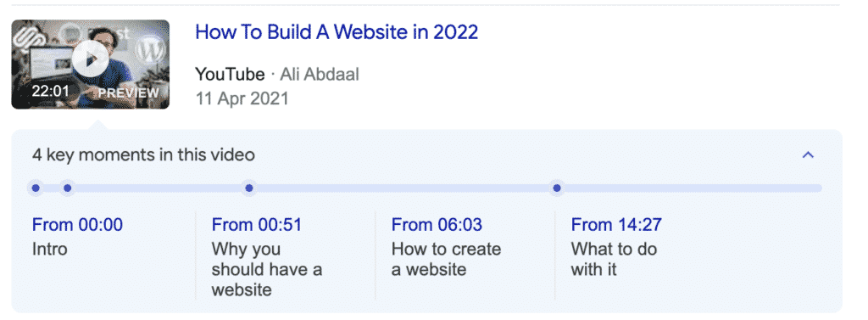
Task: Click the YouTube source label
Action: coord(230,75)
